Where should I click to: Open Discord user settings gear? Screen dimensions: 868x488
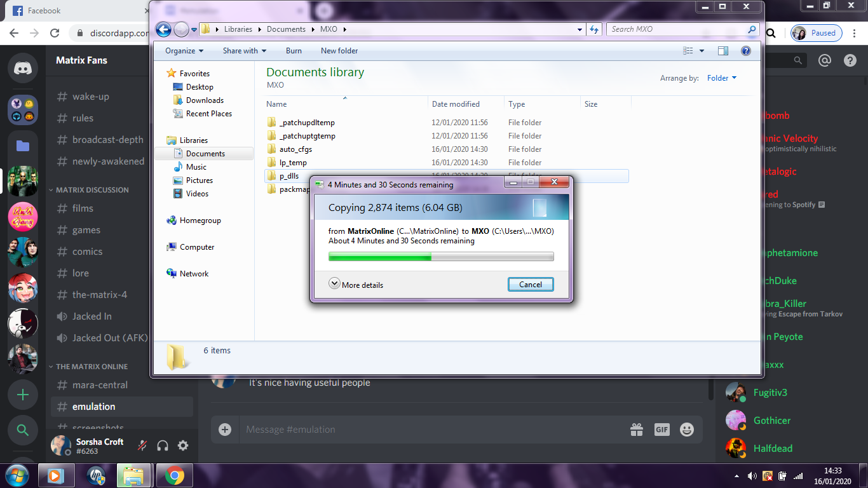(x=183, y=446)
